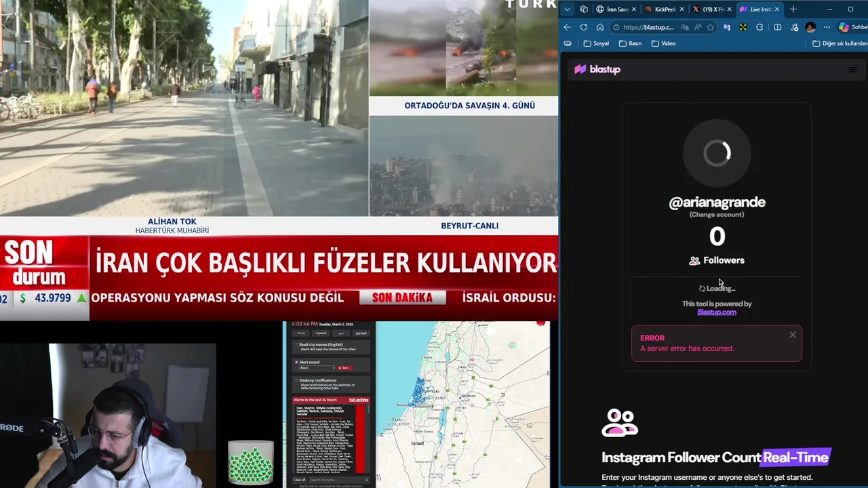The height and width of the screenshot is (488, 868).
Task: Click the loading avatar spinner circle
Action: pos(717,153)
